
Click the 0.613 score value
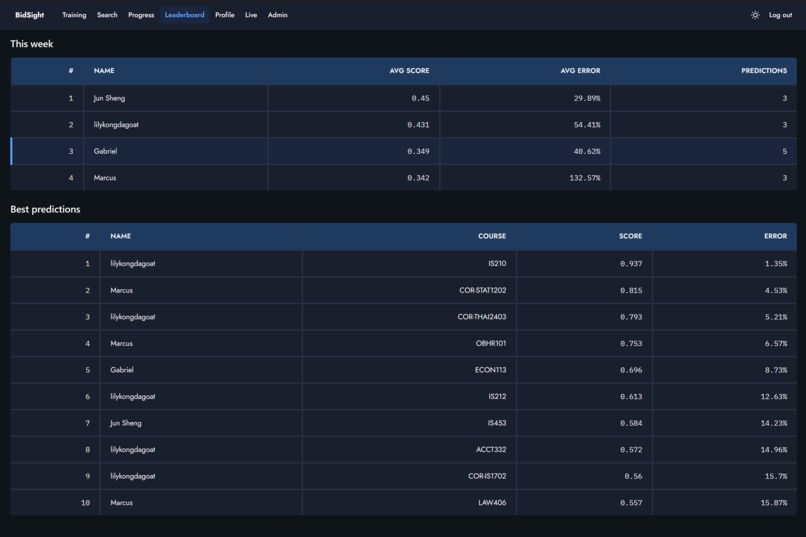coord(631,397)
